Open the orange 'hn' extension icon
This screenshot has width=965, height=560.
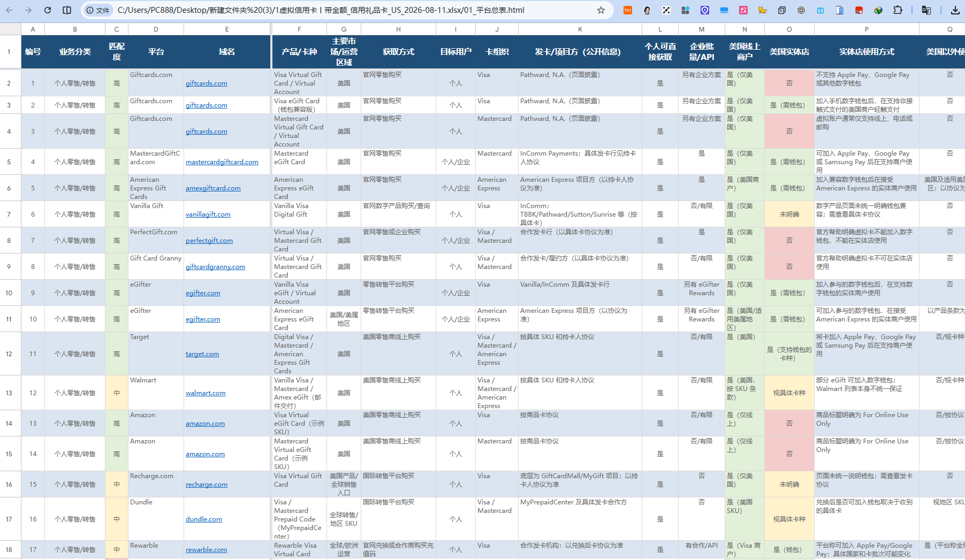tap(627, 10)
